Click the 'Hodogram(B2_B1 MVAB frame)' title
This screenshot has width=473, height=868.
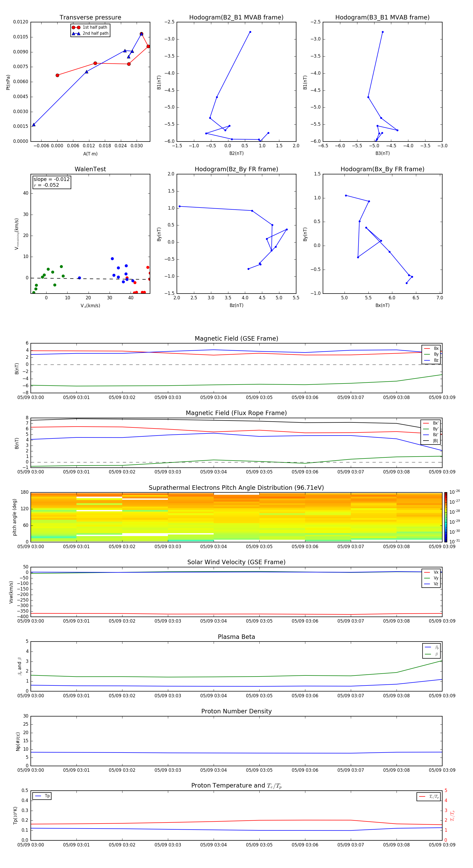(x=236, y=18)
